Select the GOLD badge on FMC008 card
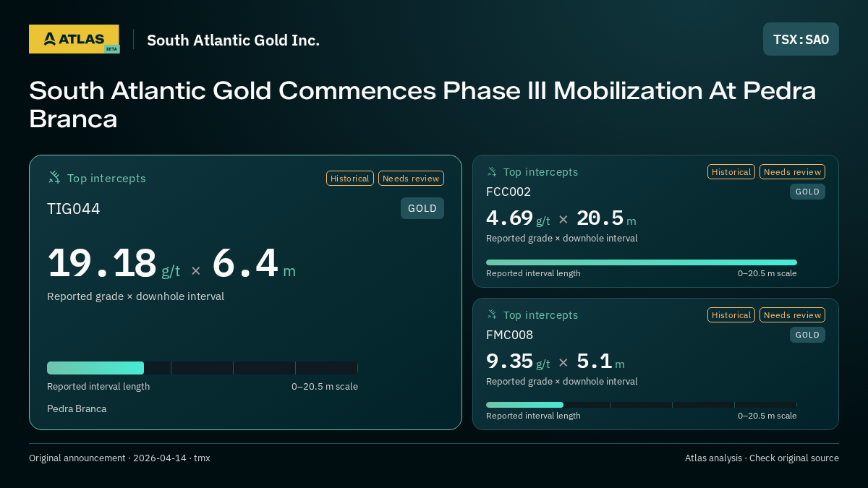Screen dimensions: 868x488 807,335
